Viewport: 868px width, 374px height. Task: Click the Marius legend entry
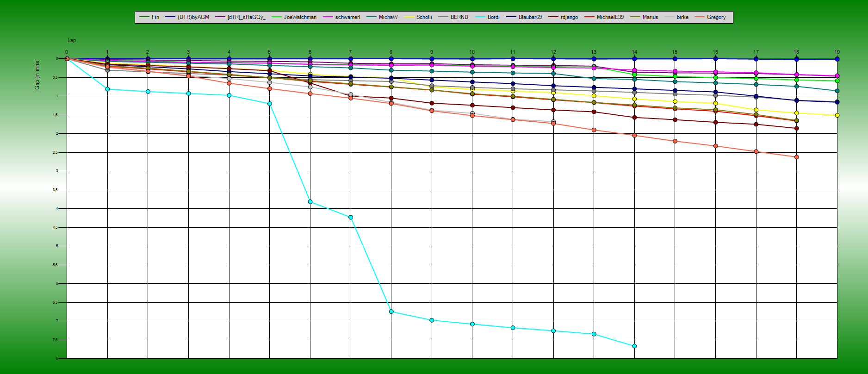[644, 17]
